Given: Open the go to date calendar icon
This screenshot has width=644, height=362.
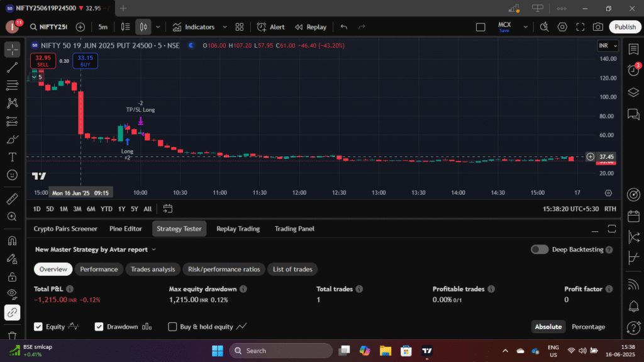Looking at the screenshot, I should [x=167, y=209].
